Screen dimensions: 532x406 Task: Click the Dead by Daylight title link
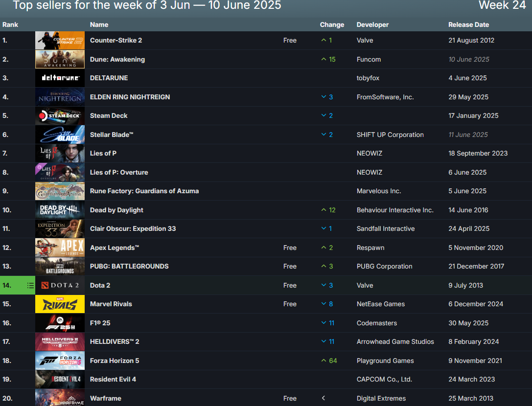click(x=116, y=210)
